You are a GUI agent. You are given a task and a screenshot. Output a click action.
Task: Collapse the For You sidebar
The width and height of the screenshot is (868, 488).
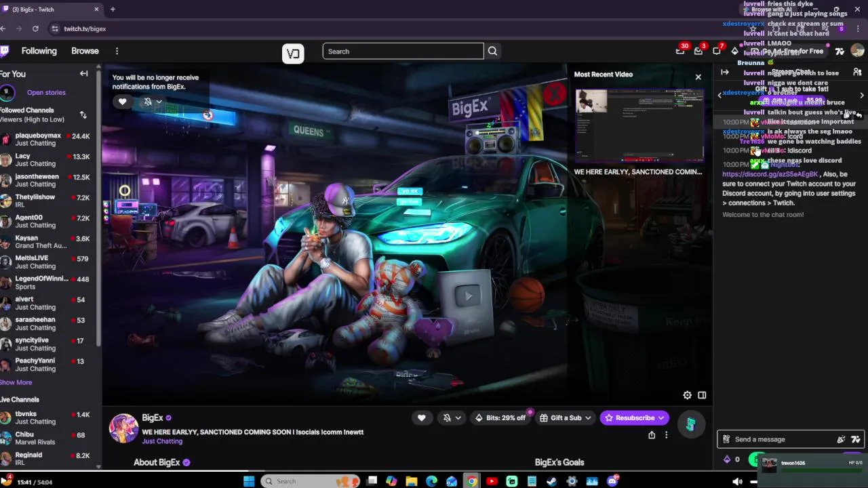83,73
